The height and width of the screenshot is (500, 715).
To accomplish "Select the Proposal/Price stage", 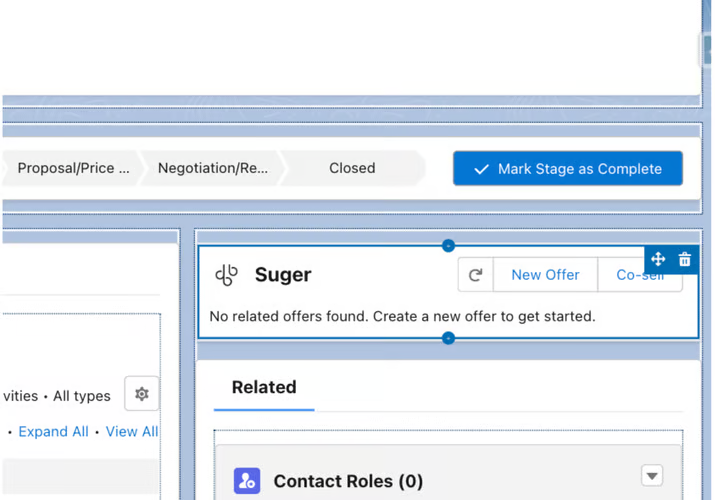I will [74, 168].
